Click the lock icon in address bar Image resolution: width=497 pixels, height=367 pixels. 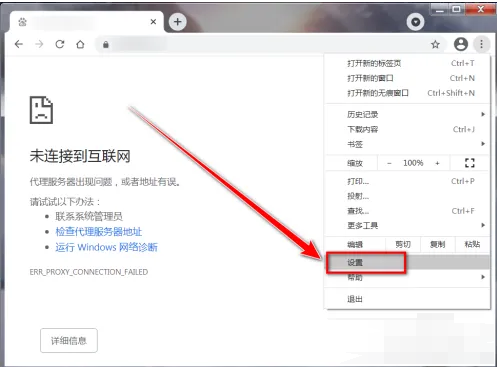(106, 44)
